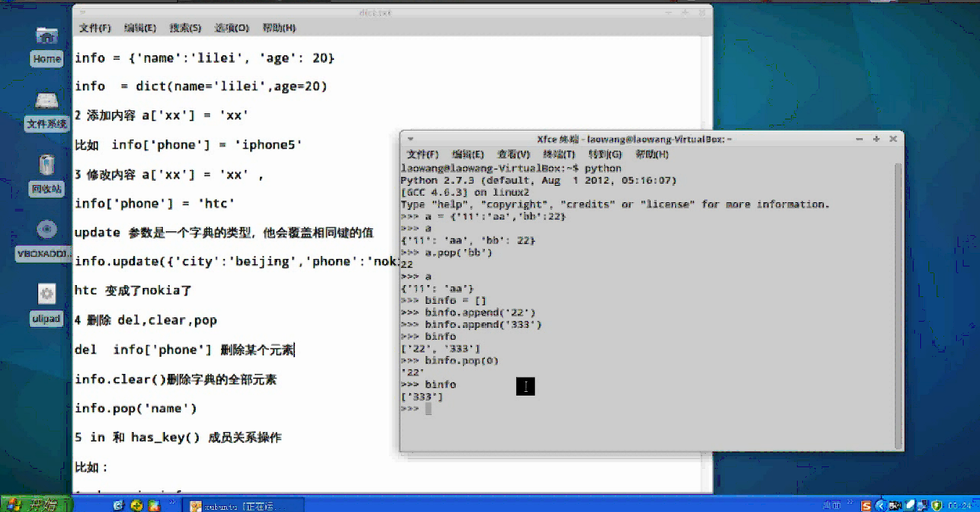
Task: Click the first quick launch icon in taskbar
Action: tap(118, 505)
